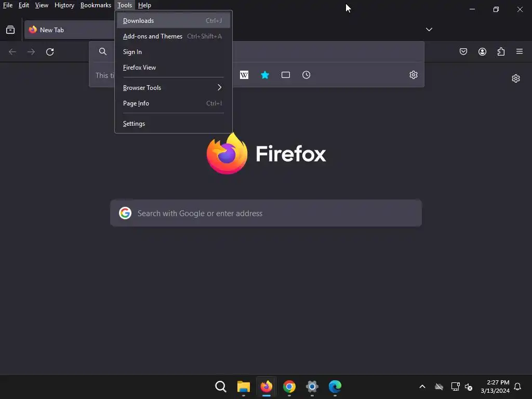Screen dimensions: 532x399
Task: Open Firefox View icon beside tabs
Action: (x=10, y=30)
